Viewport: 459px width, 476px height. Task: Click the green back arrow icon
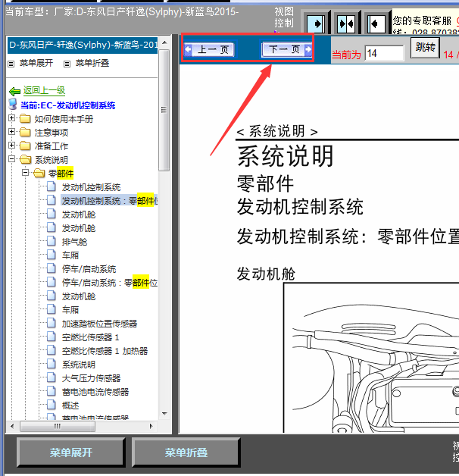[14, 91]
